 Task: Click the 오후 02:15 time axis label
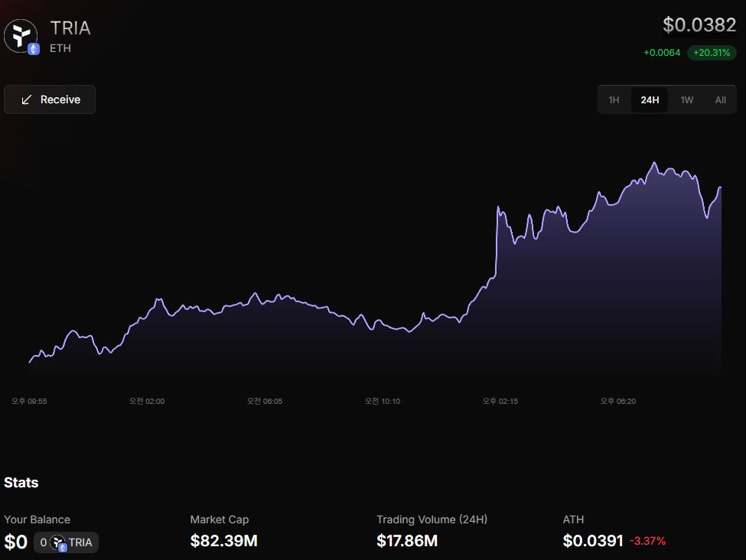click(x=500, y=401)
